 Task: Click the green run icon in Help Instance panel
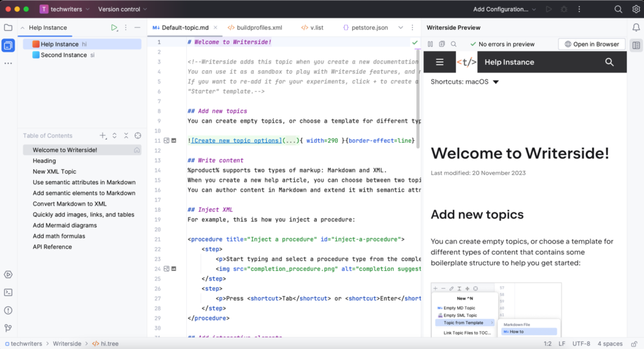pos(114,28)
